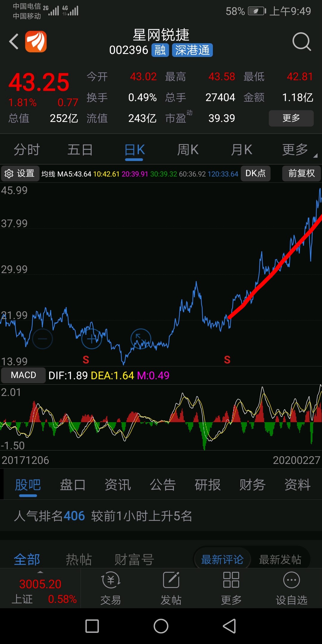Zoom out chart with minus circle

click(42, 339)
